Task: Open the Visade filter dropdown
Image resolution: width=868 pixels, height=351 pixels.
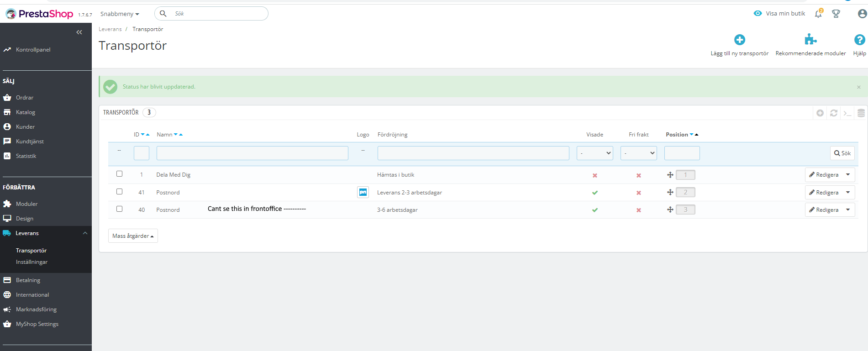Action: [595, 153]
